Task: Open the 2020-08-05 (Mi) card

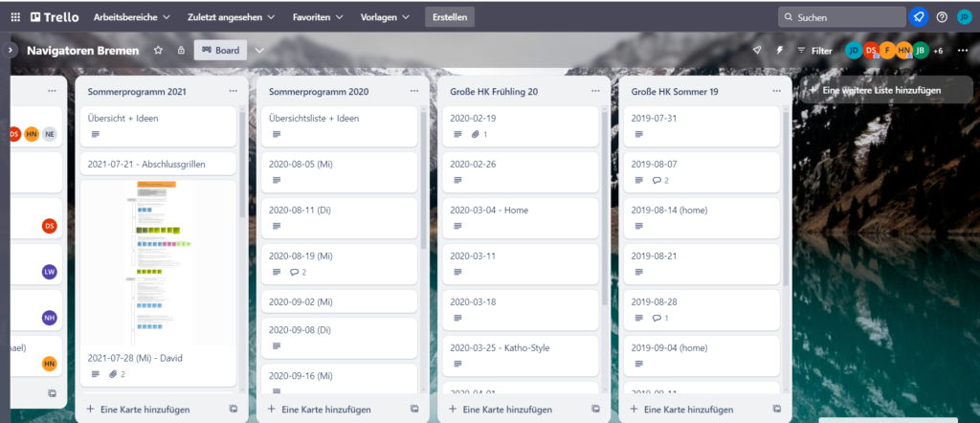Action: (x=340, y=172)
